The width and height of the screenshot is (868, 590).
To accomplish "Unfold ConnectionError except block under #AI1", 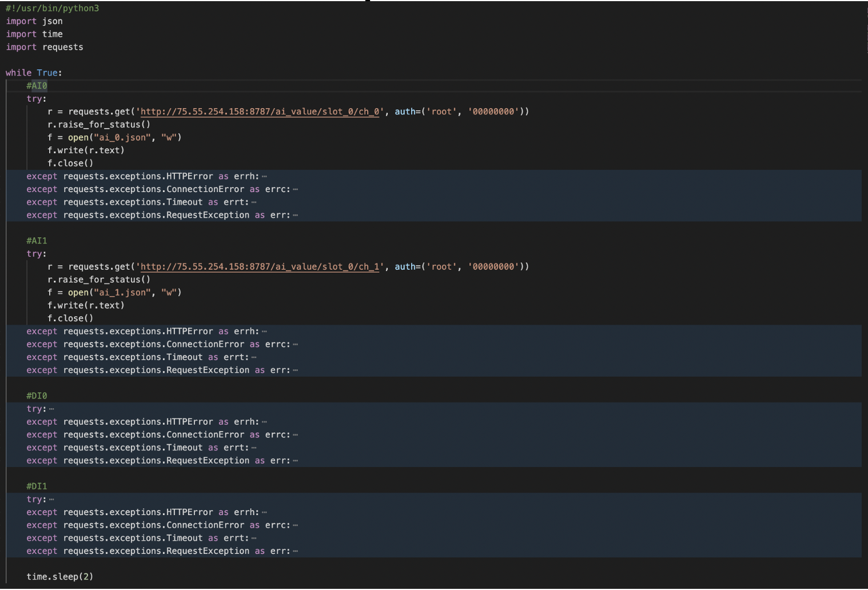I will [x=295, y=345].
